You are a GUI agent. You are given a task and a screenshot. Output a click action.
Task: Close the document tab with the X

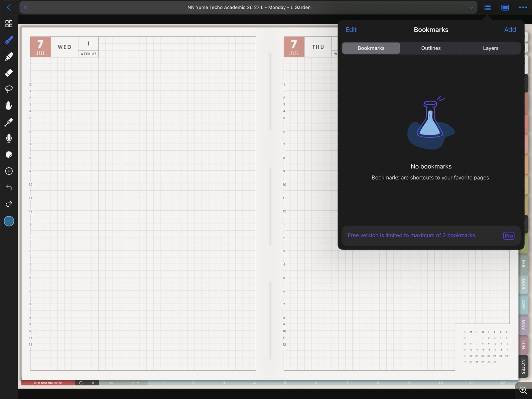pos(25,7)
